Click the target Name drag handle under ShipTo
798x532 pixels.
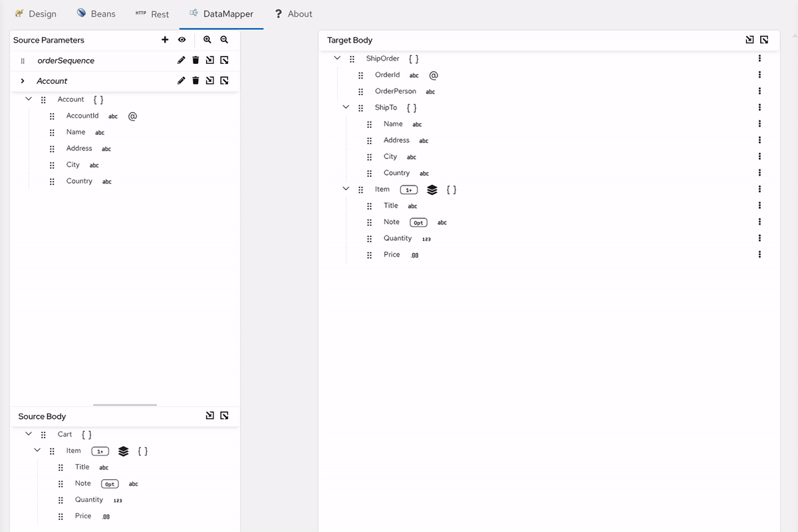[369, 124]
